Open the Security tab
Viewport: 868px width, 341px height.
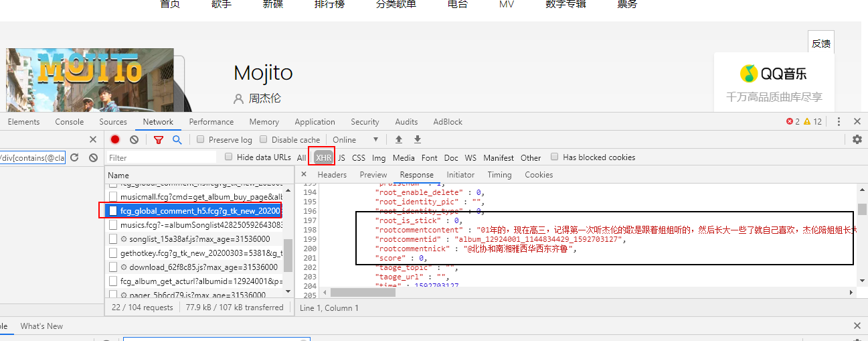[x=365, y=122]
